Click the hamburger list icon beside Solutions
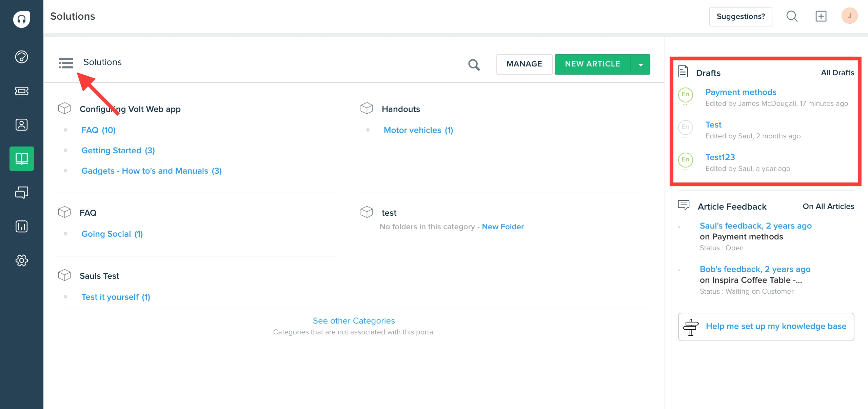 (66, 63)
